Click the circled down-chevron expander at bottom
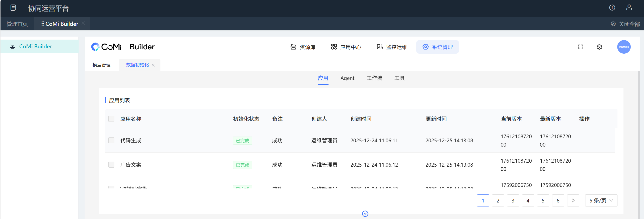 (365, 214)
